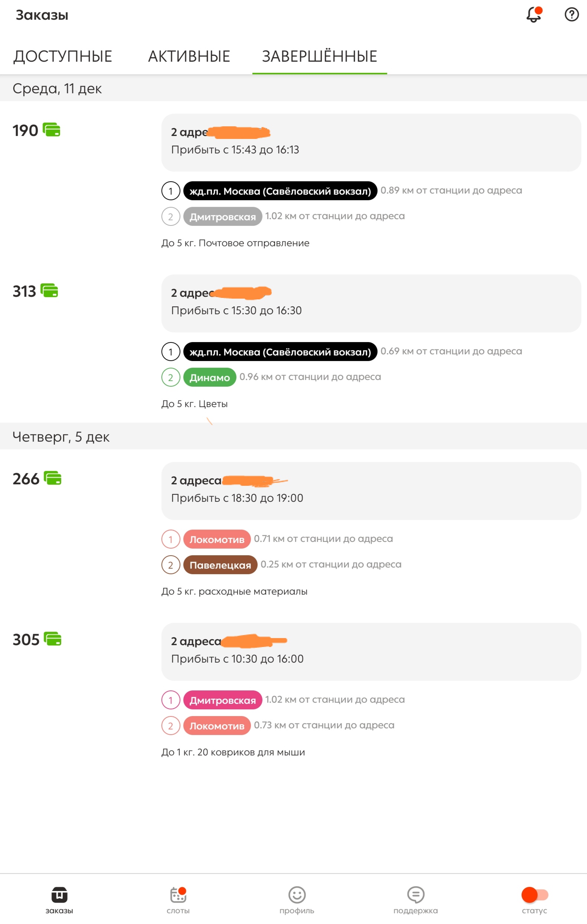Open the order arriving 18:30 to 19:00
This screenshot has width=587, height=924.
click(371, 491)
